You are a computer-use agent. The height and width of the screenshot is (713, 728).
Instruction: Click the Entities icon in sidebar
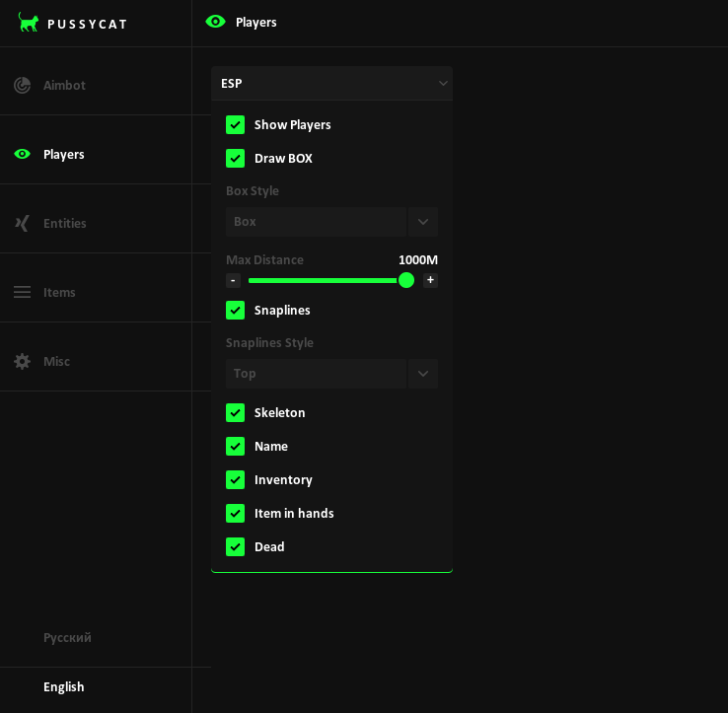point(22,223)
